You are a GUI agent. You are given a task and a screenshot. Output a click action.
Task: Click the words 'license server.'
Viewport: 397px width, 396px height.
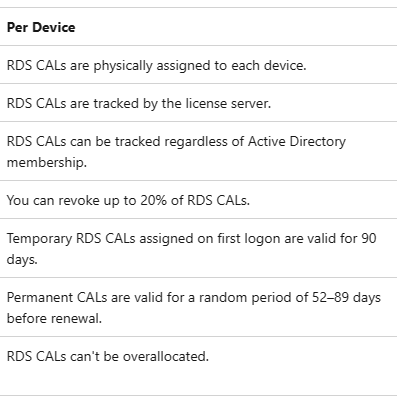(228, 103)
